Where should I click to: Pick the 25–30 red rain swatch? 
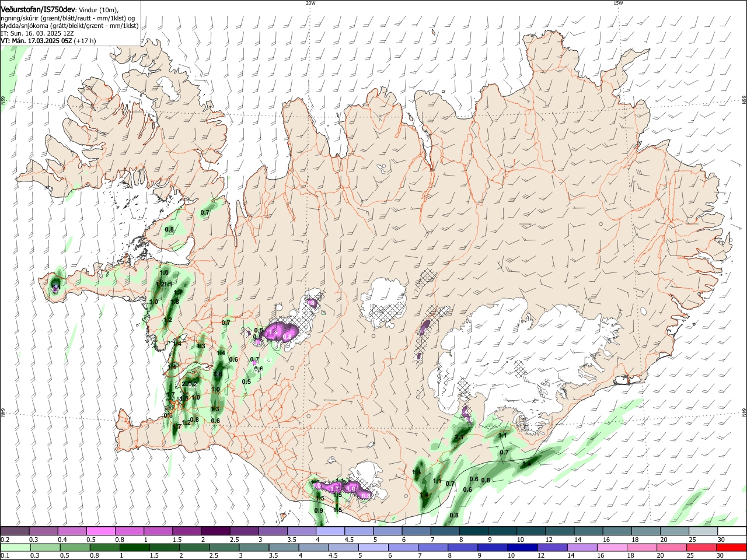[703, 548]
